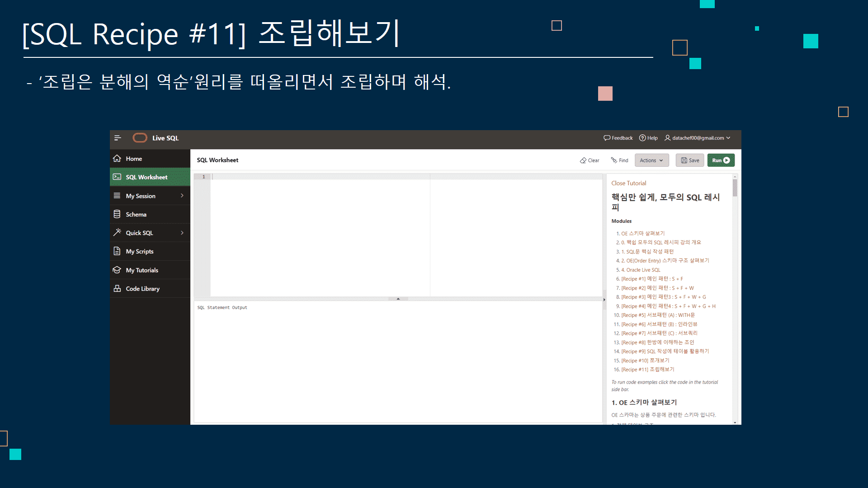Open [Recipe #11] 조립해보기 module
The height and width of the screenshot is (488, 868).
click(x=647, y=369)
